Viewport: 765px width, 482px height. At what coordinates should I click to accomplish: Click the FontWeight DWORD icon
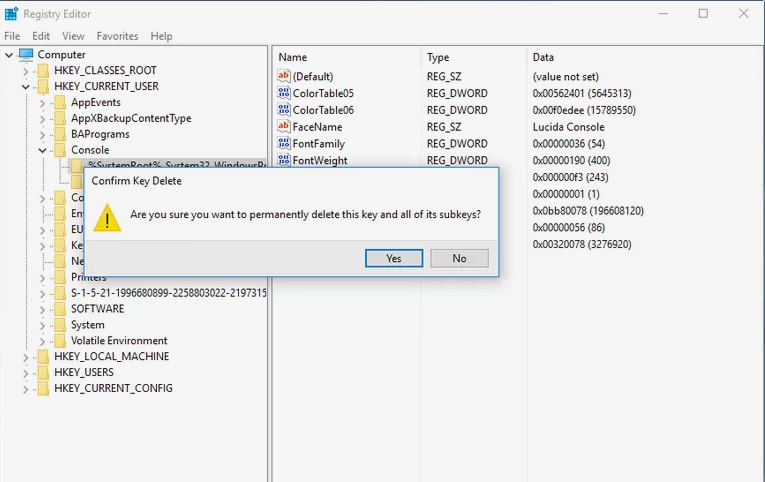point(283,160)
